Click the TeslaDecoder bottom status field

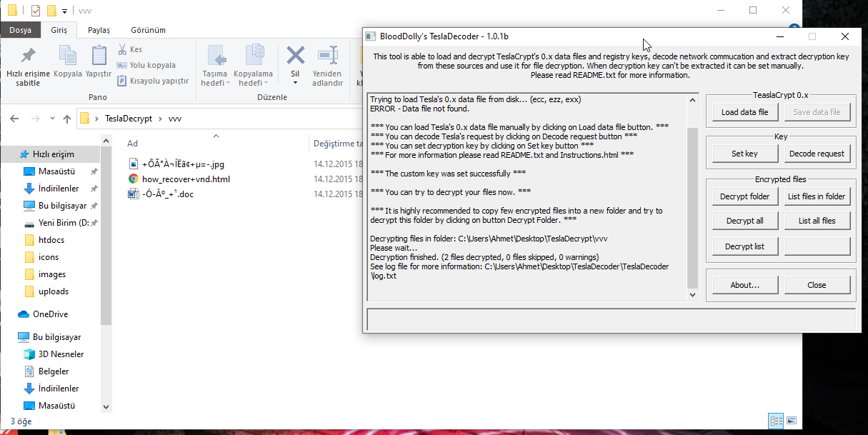point(611,319)
